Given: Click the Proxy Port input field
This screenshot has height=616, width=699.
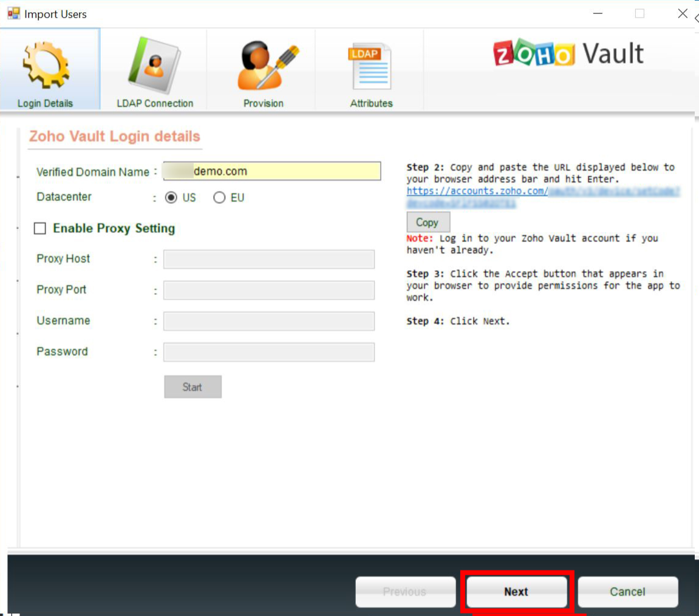Looking at the screenshot, I should [269, 290].
